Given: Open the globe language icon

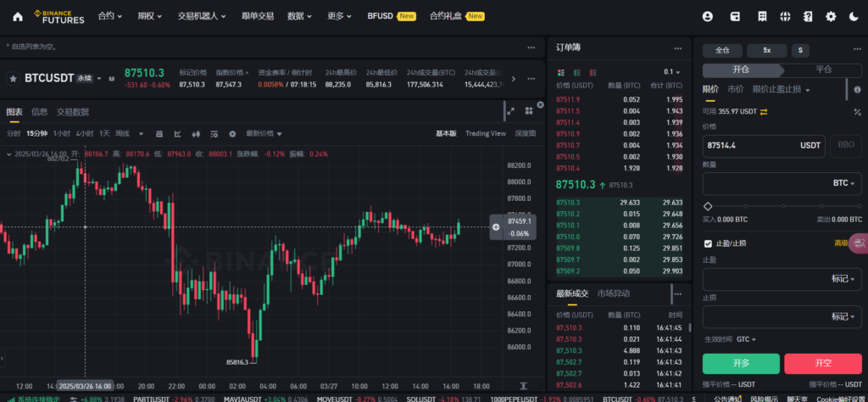Looking at the screenshot, I should [785, 17].
